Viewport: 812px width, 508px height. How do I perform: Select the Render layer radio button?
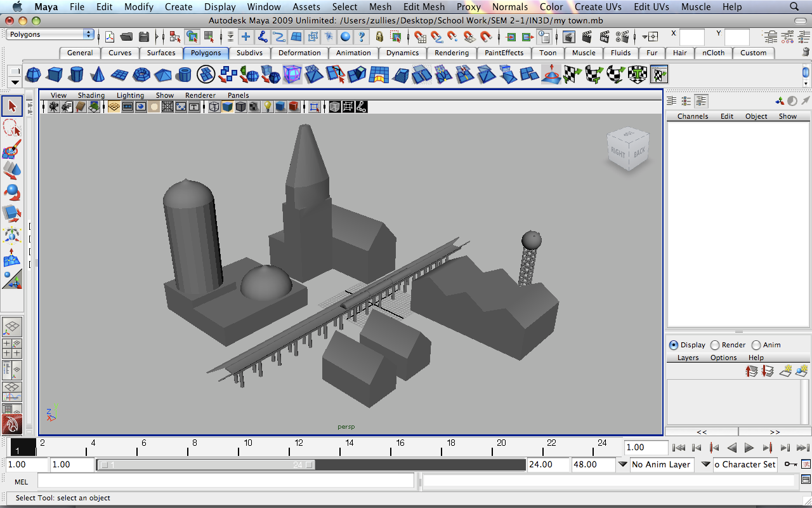[x=715, y=345]
